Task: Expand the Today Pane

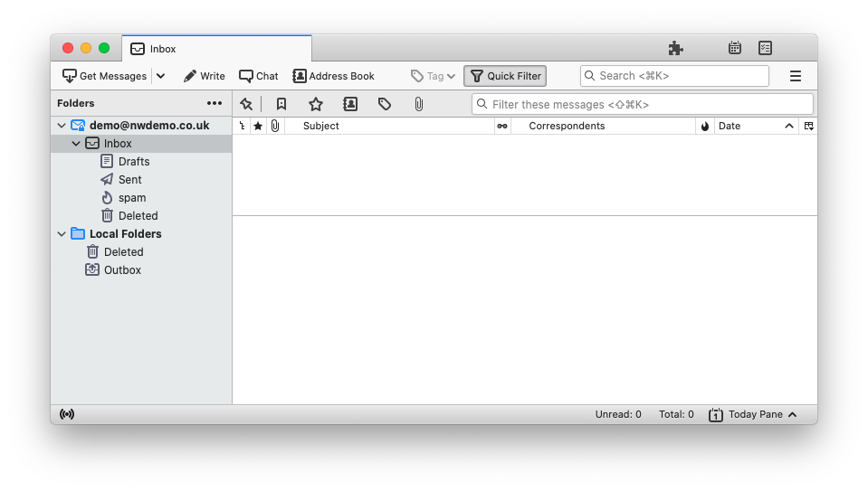Action: 753,414
